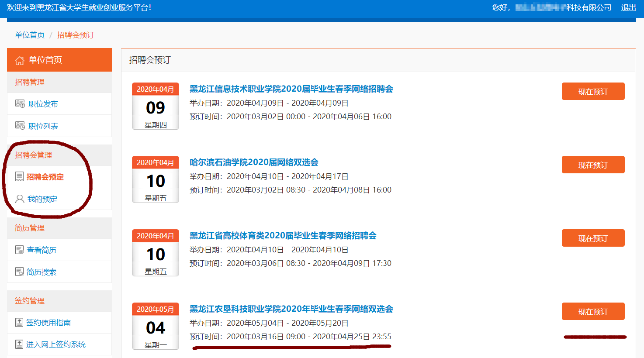The image size is (644, 358).
Task: Click the 简历搜索 search icon
Action: pos(19,272)
